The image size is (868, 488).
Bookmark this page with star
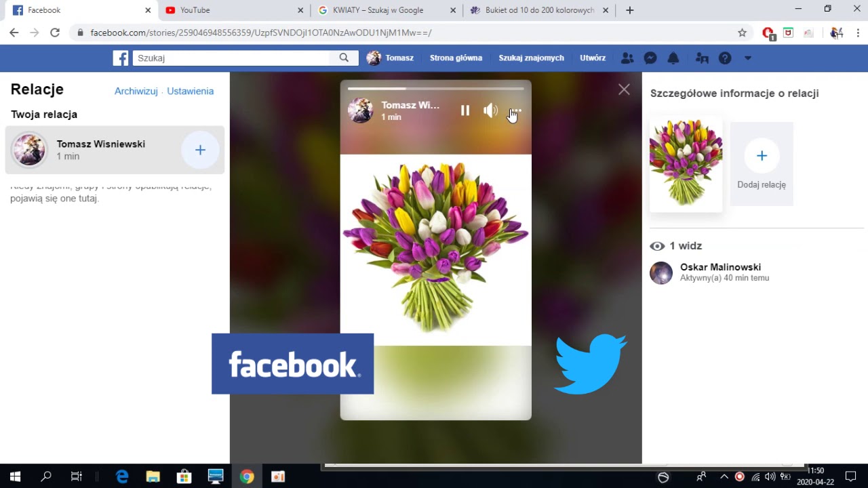[x=742, y=33]
